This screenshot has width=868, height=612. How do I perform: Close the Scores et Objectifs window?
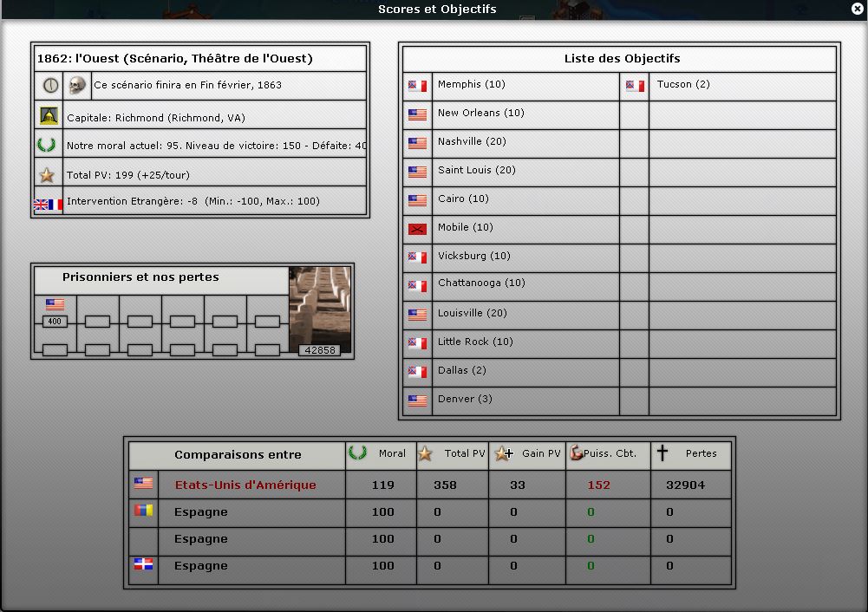tap(858, 9)
